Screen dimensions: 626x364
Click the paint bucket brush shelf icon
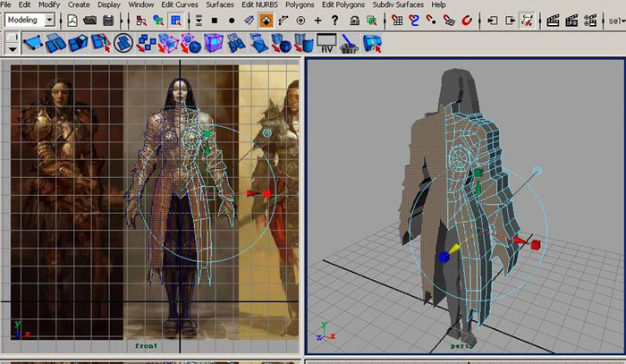(350, 43)
